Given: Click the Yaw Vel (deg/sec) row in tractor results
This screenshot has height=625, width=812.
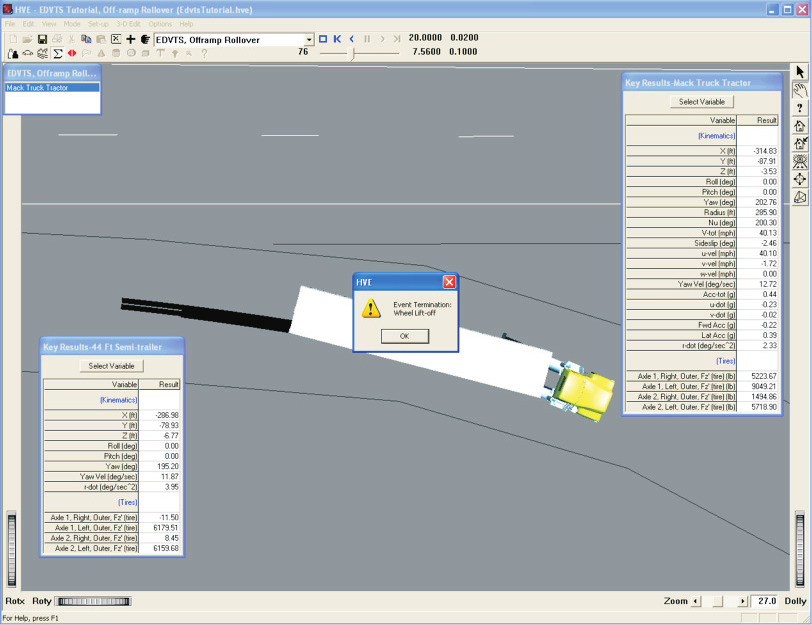Looking at the screenshot, I should pos(702,284).
